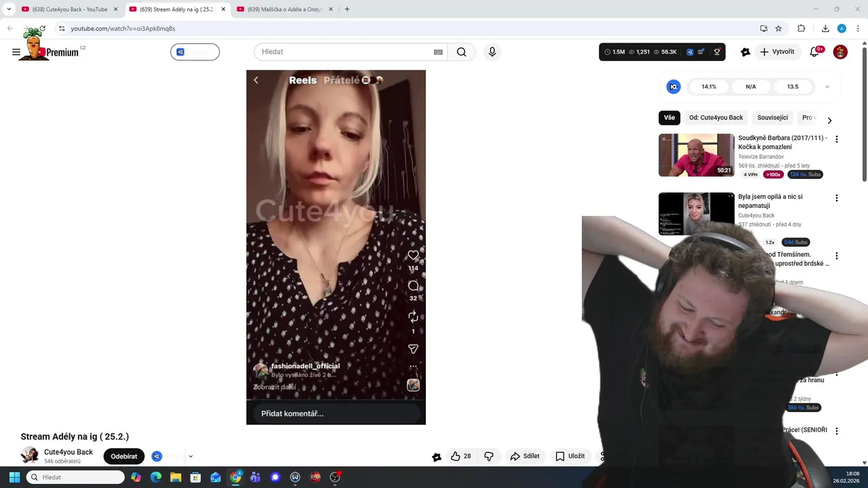Open Microsoft Store from taskbar
Viewport: 868px width, 488px height.
(195, 477)
